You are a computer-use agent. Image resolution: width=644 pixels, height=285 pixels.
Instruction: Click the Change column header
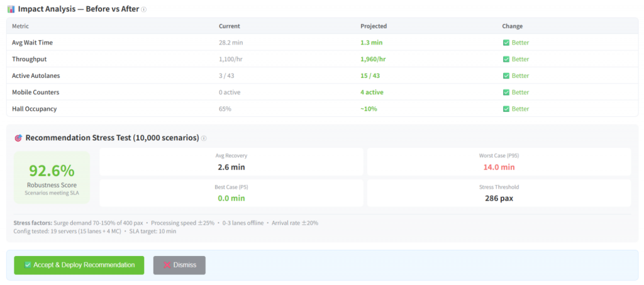click(512, 26)
